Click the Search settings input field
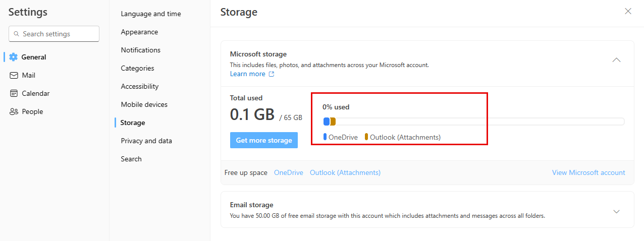The width and height of the screenshot is (644, 241). click(54, 34)
